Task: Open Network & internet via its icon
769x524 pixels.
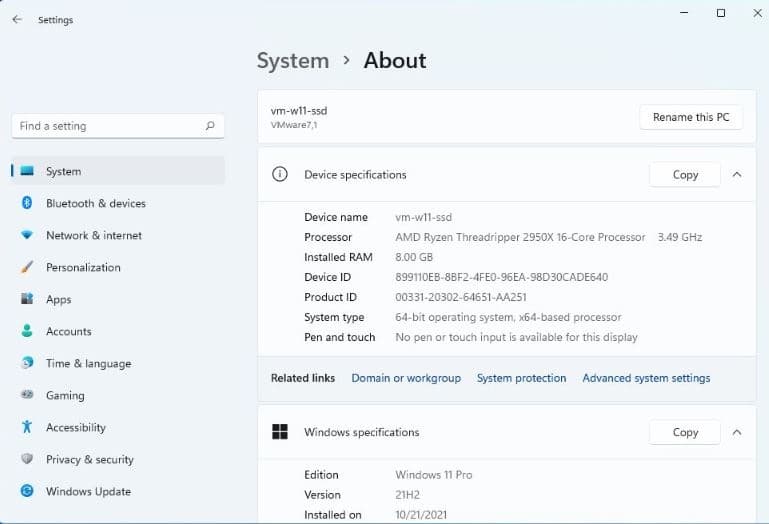Action: click(x=27, y=235)
